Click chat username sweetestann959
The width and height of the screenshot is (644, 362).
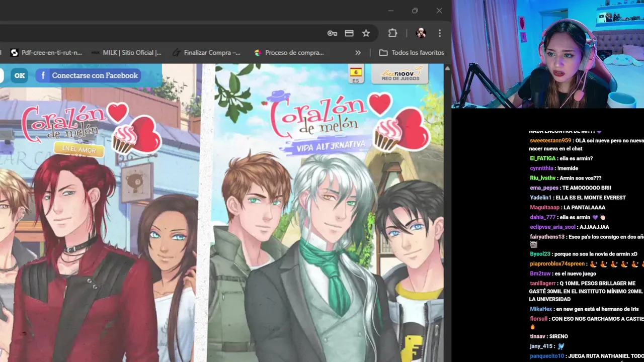550,141
